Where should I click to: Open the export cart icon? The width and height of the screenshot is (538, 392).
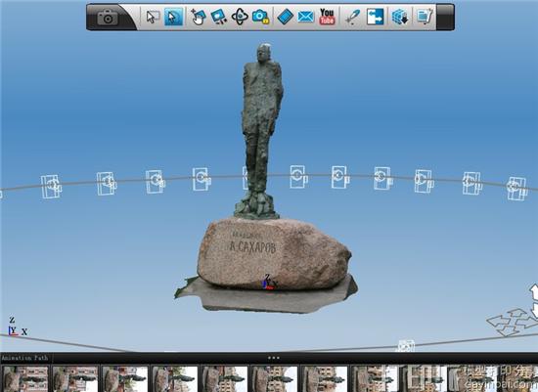425,17
